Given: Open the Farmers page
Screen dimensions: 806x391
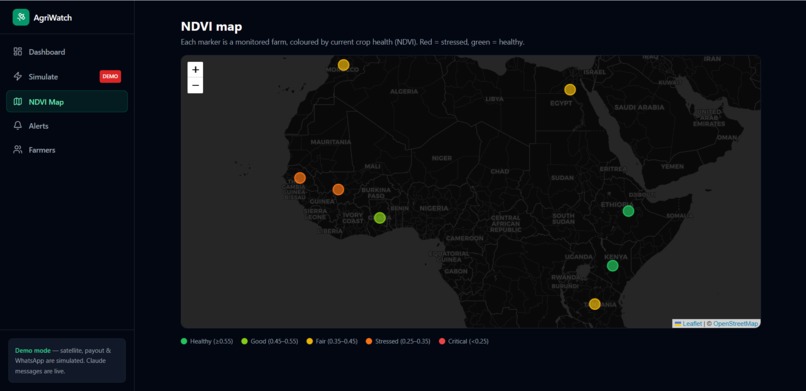Looking at the screenshot, I should pyautogui.click(x=67, y=150).
